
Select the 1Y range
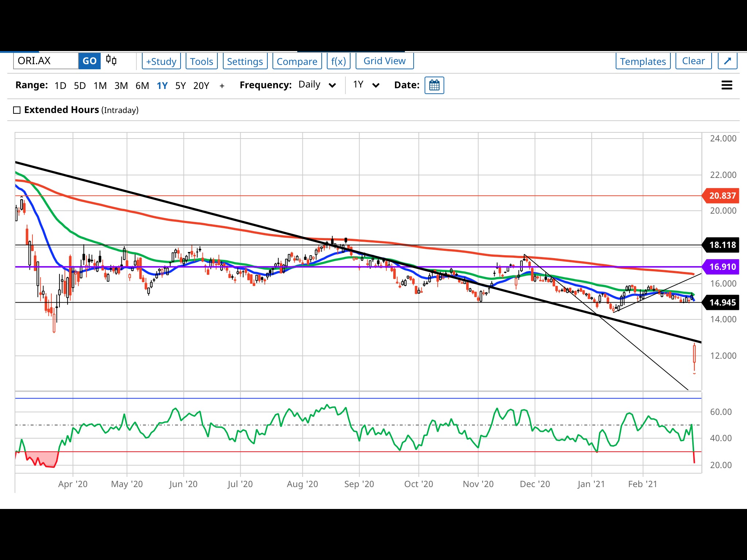(x=162, y=86)
